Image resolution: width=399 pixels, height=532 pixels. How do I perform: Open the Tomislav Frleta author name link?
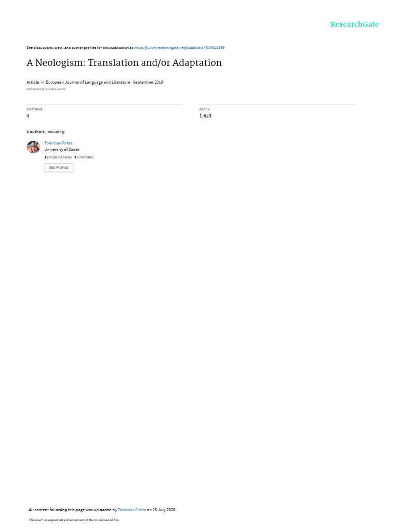58,143
